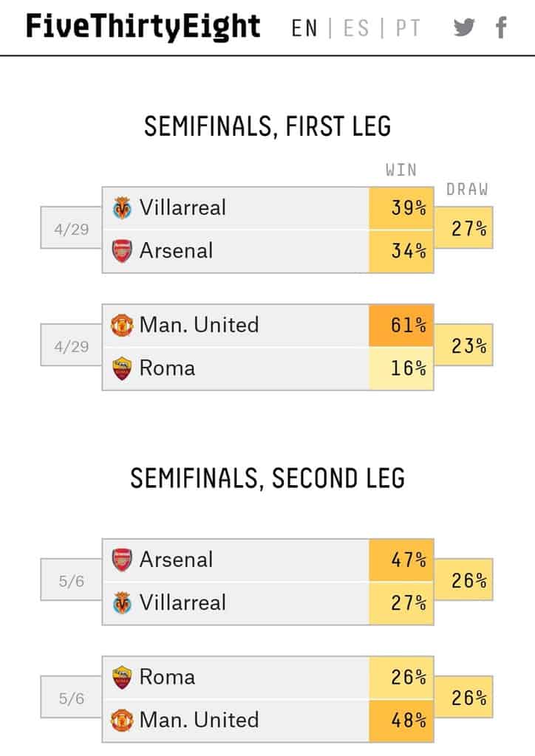535x756 pixels.
Task: Switch language to ES
Action: pyautogui.click(x=356, y=28)
